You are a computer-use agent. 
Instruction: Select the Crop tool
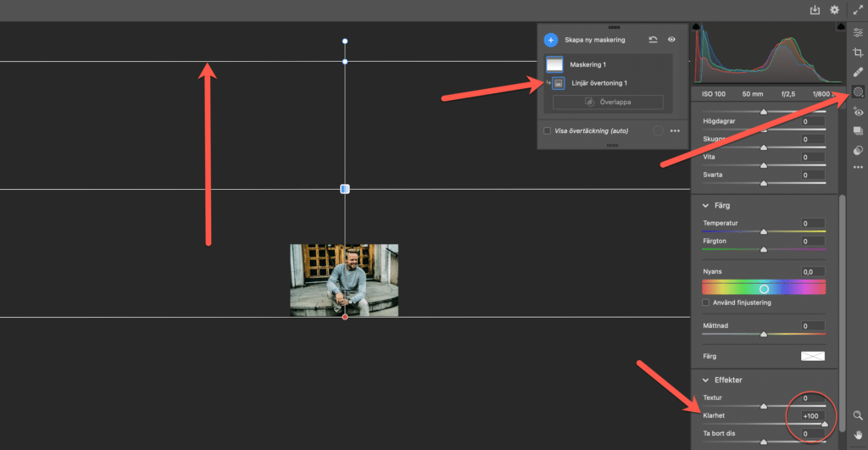coord(857,53)
